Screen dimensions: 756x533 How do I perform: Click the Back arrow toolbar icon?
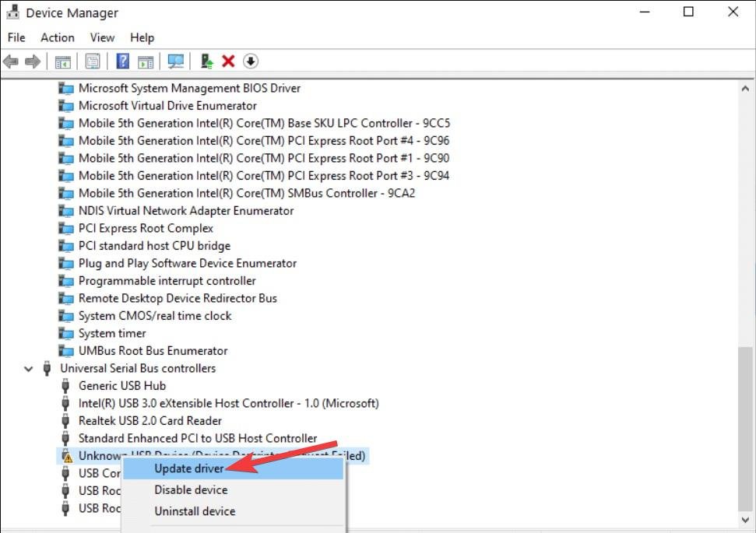click(11, 61)
